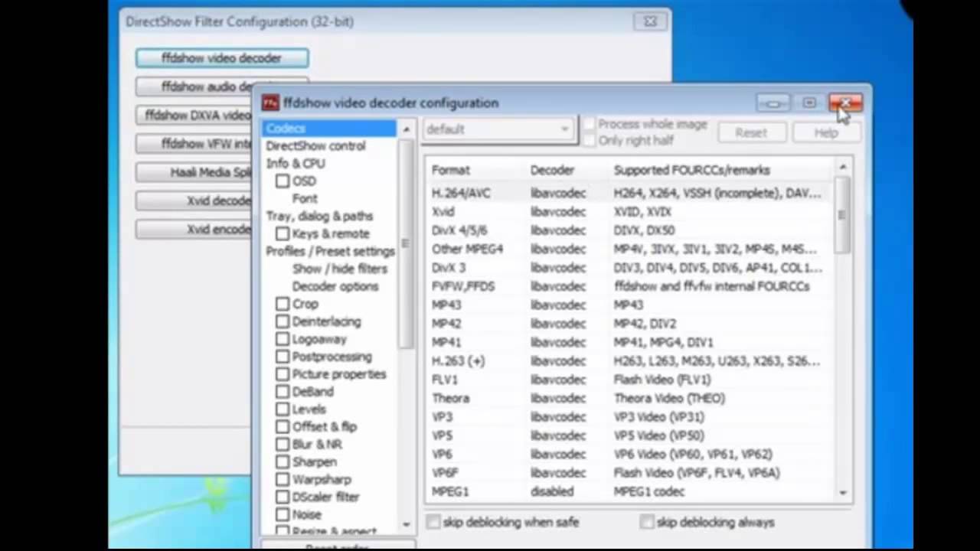Select DirectShow control in the tree

click(315, 145)
